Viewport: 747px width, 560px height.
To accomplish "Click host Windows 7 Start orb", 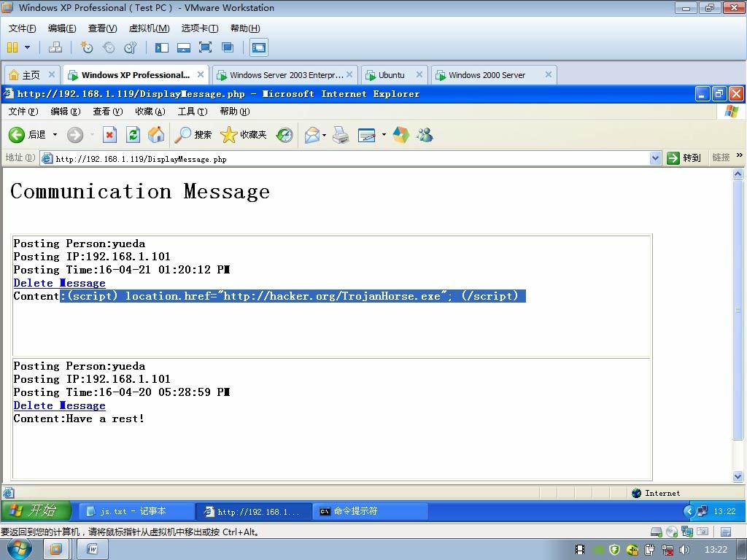I will coord(20,550).
